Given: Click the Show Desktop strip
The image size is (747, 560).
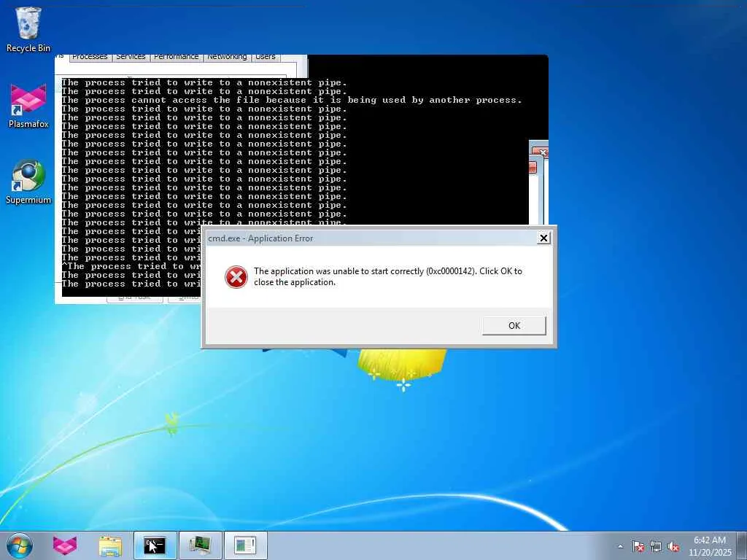Looking at the screenshot, I should point(742,545).
